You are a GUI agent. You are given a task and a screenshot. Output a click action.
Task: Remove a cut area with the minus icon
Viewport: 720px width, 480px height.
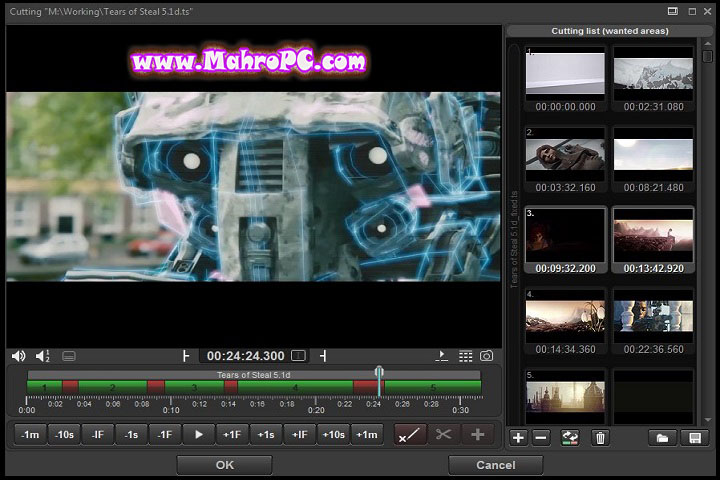[x=541, y=438]
